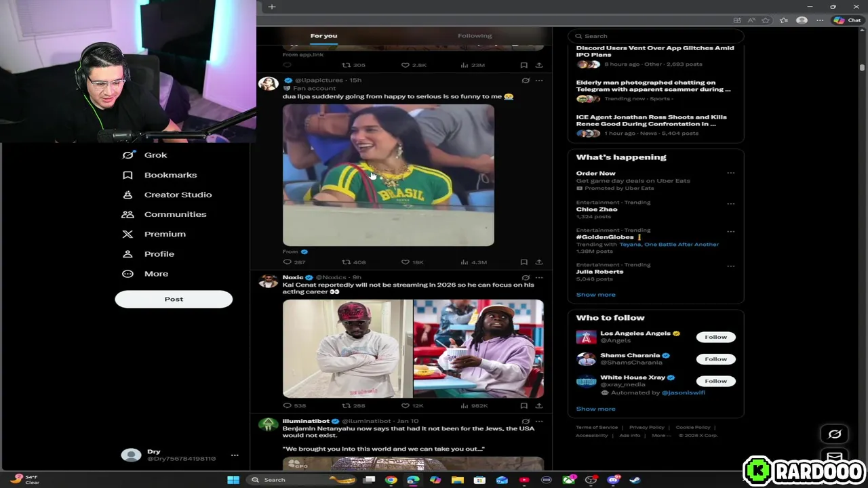Bookmark the top post with 305 reposts
The width and height of the screenshot is (868, 488).
[x=524, y=65]
